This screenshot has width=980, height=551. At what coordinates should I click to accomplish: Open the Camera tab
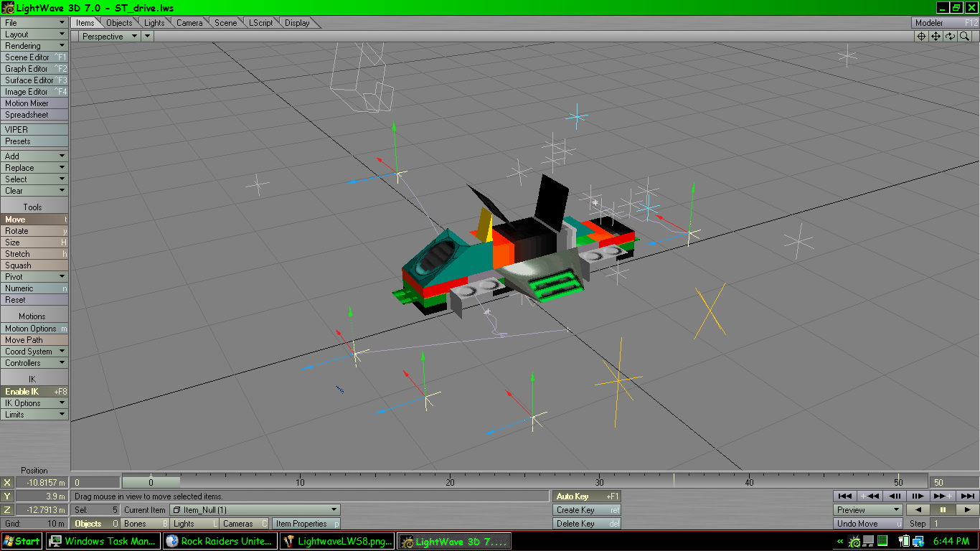[x=189, y=23]
